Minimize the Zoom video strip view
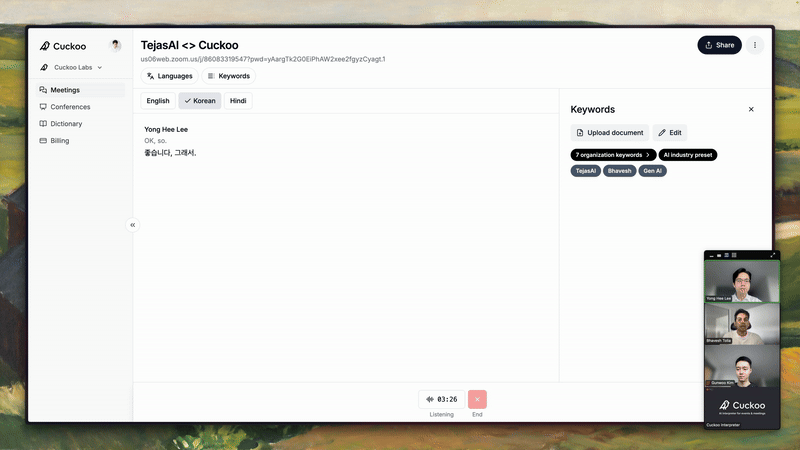 click(711, 255)
